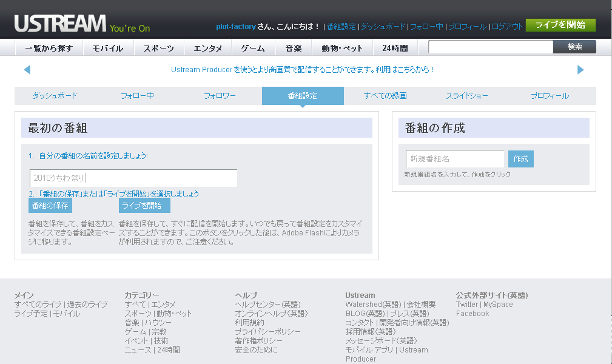The image size is (612, 364).
Task: Switch to フォロー中 tab
Action: (137, 96)
